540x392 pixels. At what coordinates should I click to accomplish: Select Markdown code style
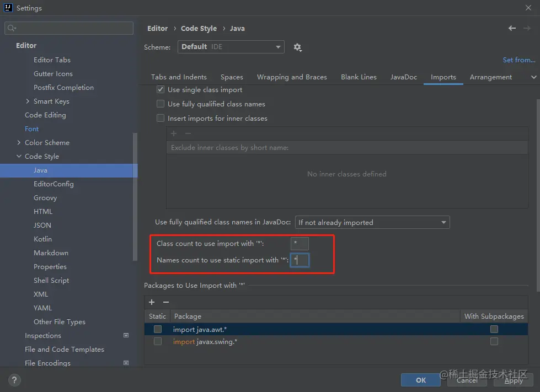(x=51, y=253)
